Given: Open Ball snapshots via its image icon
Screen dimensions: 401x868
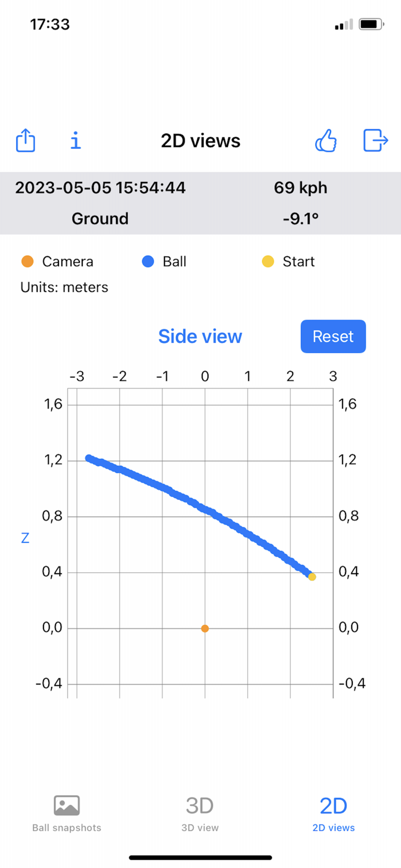Looking at the screenshot, I should 67,804.
